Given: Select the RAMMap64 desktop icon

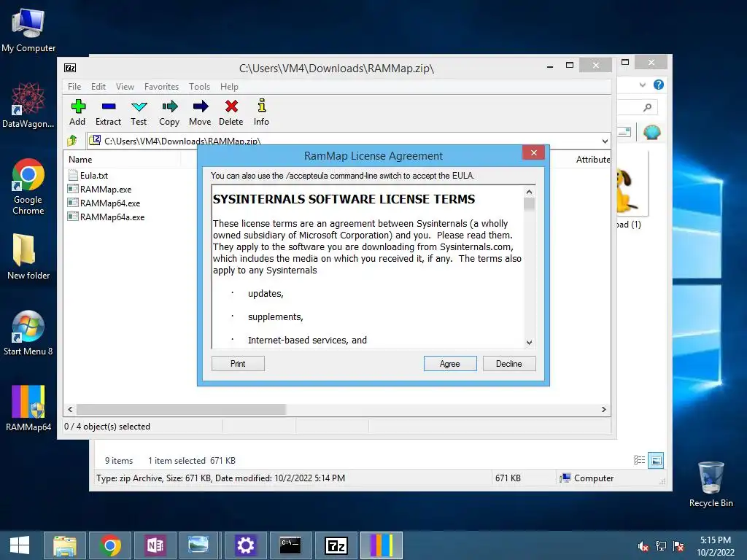Looking at the screenshot, I should coord(28,408).
